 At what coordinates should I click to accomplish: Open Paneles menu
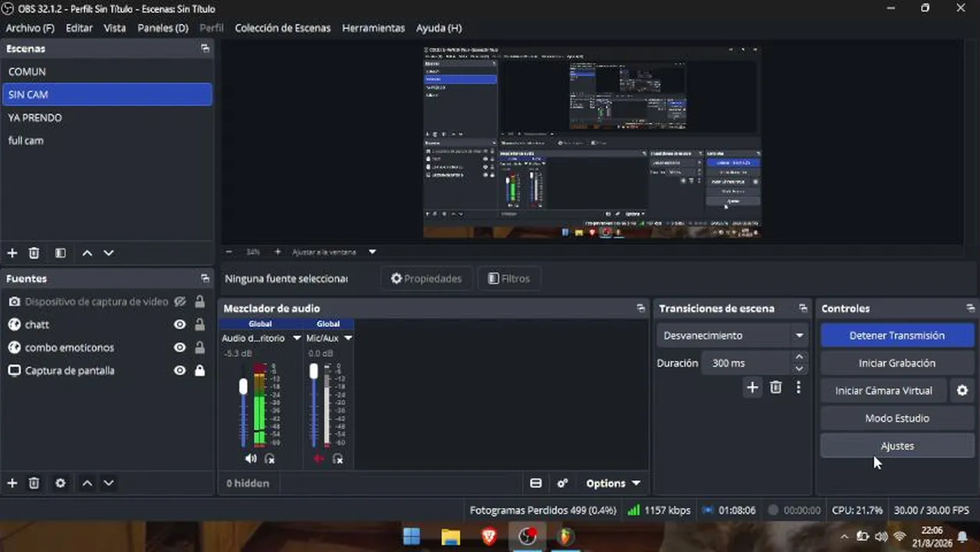[x=163, y=28]
